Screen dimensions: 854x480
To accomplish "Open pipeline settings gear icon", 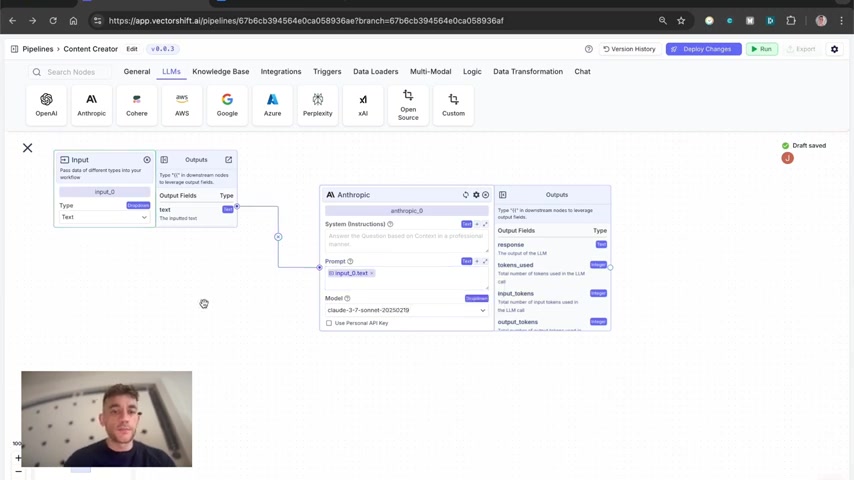I will [x=834, y=49].
